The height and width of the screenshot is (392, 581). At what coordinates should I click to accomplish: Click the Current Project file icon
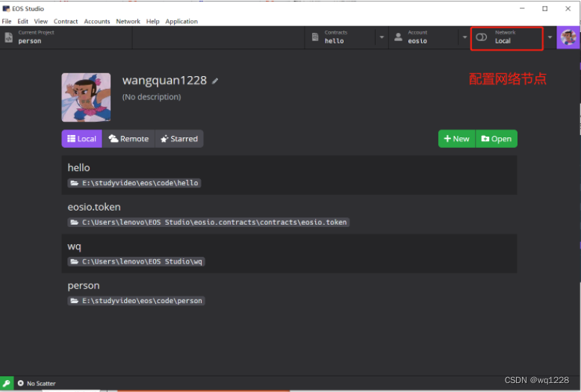8,37
